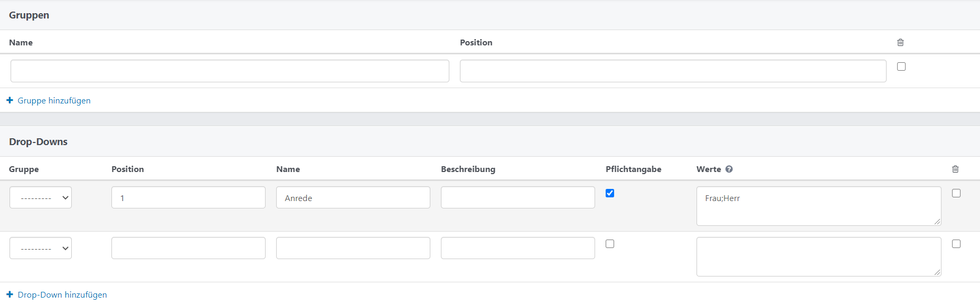Click the Gruppe hinzufügen link

click(54, 100)
